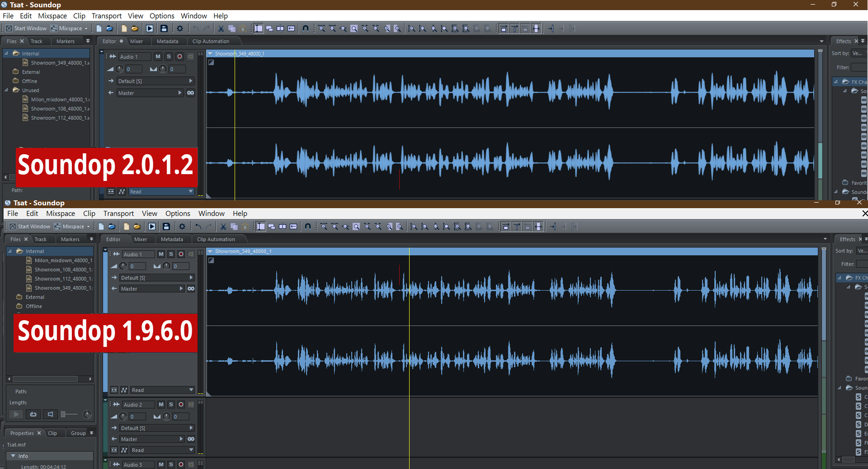Open the Transport menu in lower window

pos(118,213)
